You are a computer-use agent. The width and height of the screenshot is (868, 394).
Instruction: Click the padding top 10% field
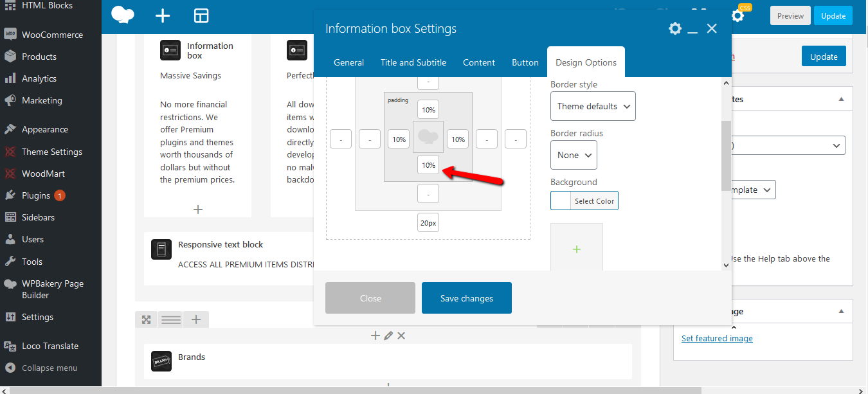point(428,110)
